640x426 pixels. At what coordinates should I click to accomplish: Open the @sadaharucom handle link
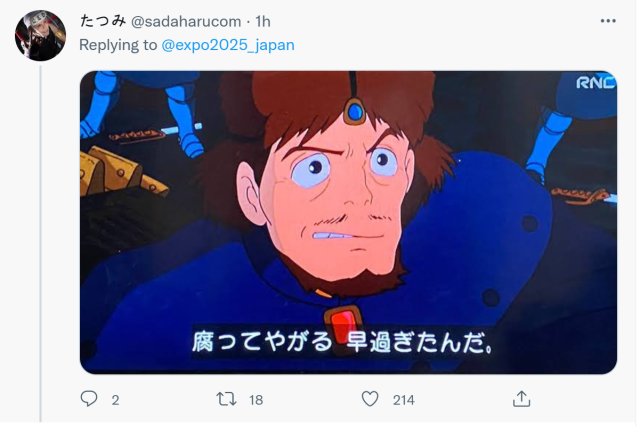coord(186,21)
